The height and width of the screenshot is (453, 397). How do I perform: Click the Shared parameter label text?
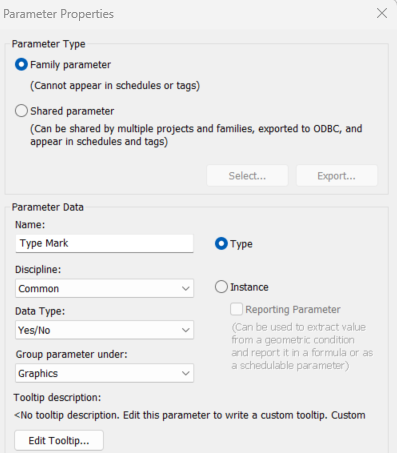click(x=72, y=111)
